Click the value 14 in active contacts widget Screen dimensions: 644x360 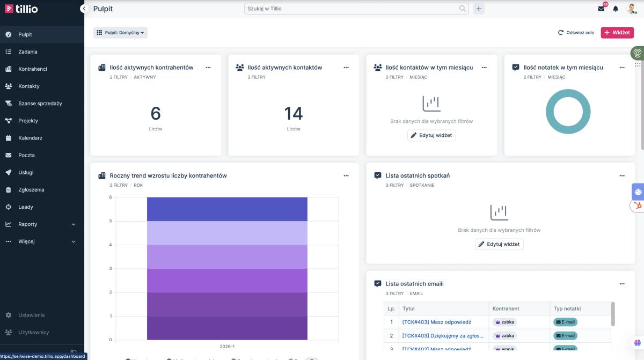click(294, 113)
